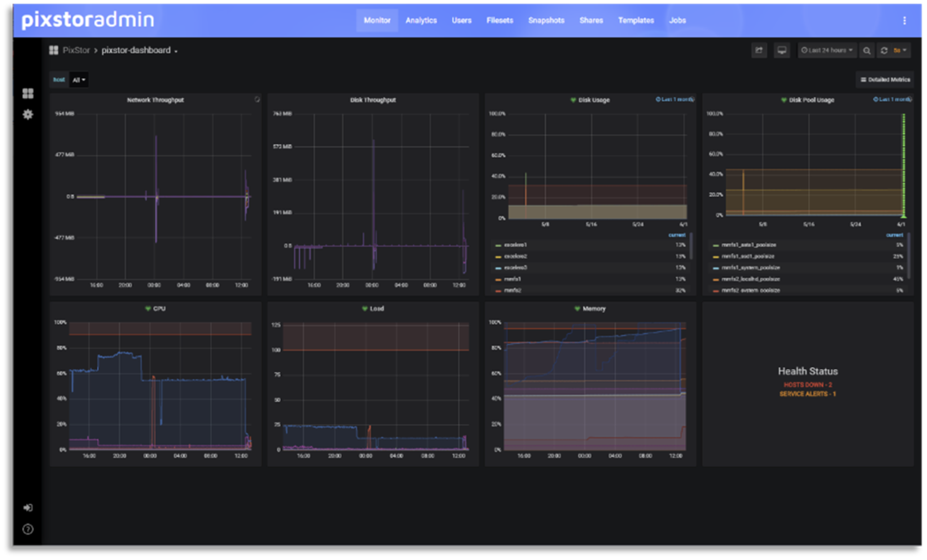The image size is (927, 560).
Task: Open the dashboards grid icon in the left sidebar
Action: [28, 93]
